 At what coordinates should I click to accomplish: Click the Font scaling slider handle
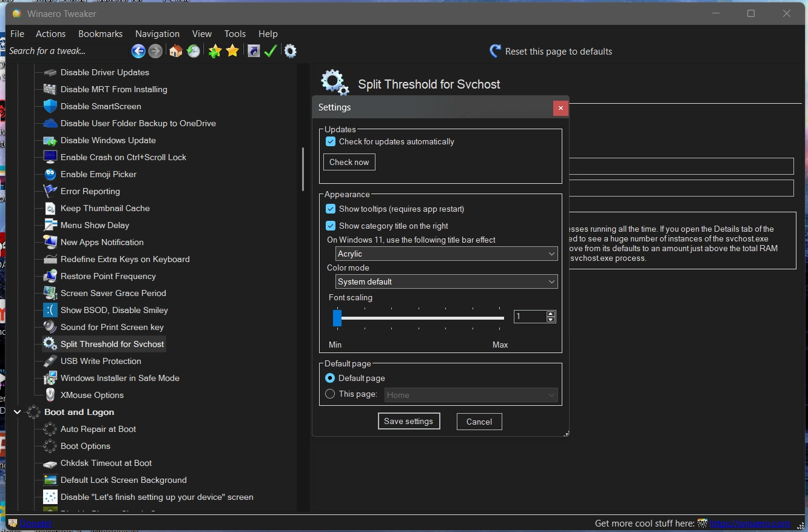[x=337, y=317]
